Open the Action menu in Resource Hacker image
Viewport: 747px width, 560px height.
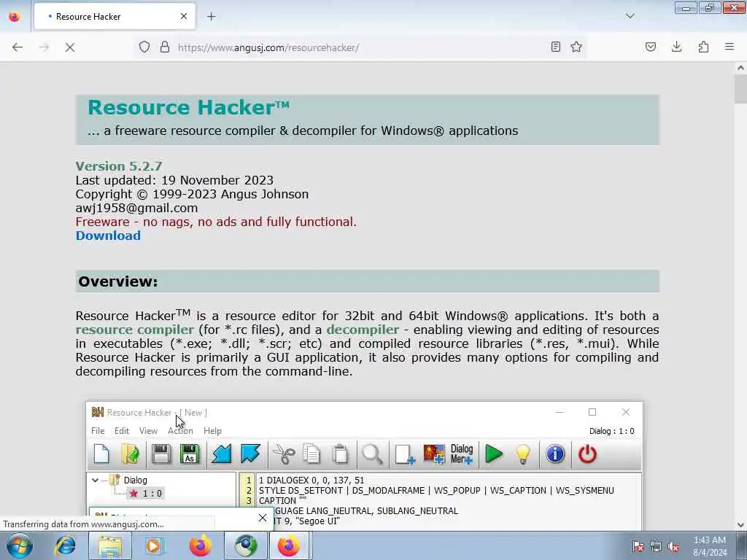pos(180,430)
